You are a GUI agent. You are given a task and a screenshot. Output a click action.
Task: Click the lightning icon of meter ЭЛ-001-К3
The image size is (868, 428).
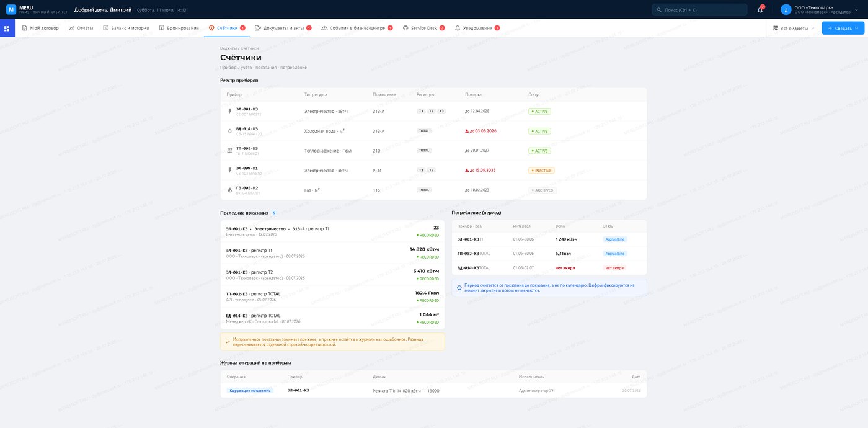[x=230, y=111]
